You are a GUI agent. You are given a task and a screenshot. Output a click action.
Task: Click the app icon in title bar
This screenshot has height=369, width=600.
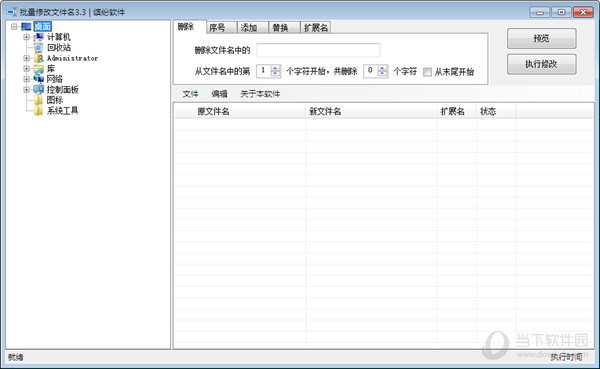(12, 12)
